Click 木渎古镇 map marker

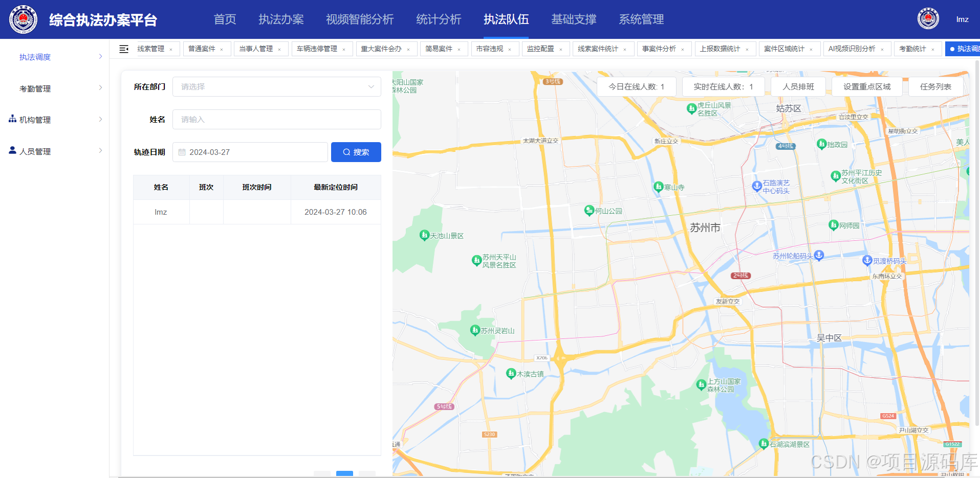tap(511, 374)
